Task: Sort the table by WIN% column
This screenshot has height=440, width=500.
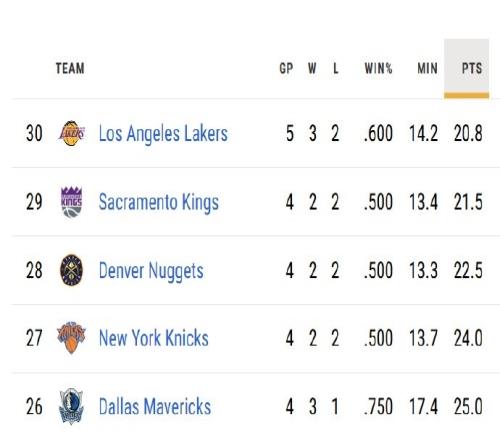Action: tap(378, 68)
